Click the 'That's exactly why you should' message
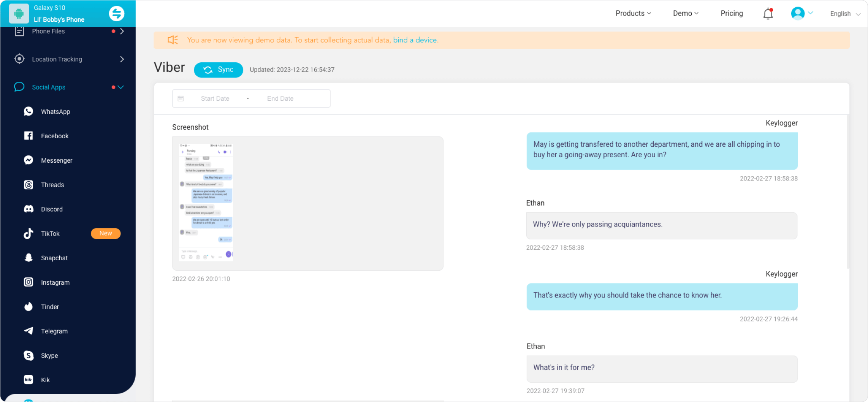The width and height of the screenshot is (868, 402). click(x=662, y=296)
